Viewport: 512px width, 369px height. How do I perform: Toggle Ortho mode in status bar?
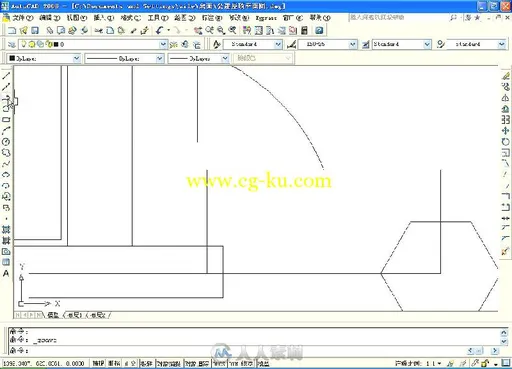130,363
